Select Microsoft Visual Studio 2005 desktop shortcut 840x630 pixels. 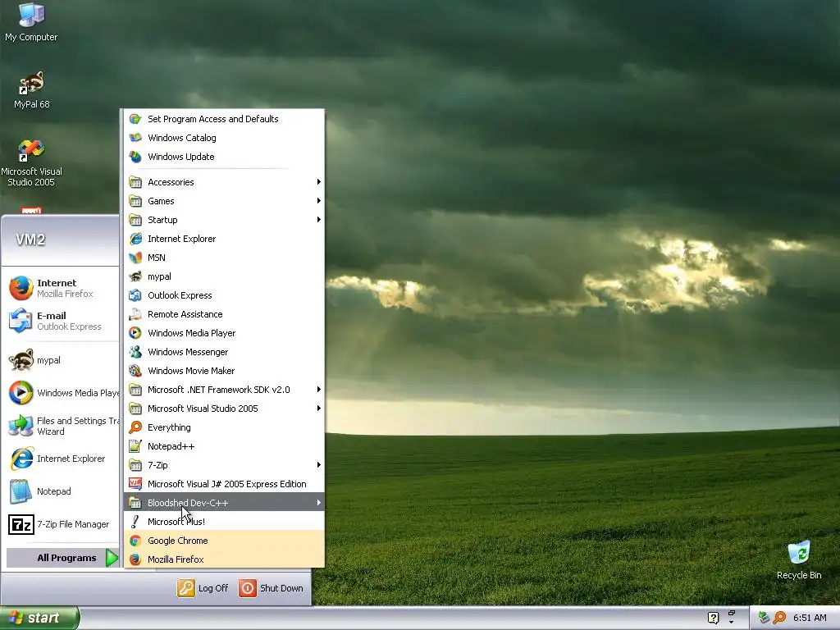(31, 163)
